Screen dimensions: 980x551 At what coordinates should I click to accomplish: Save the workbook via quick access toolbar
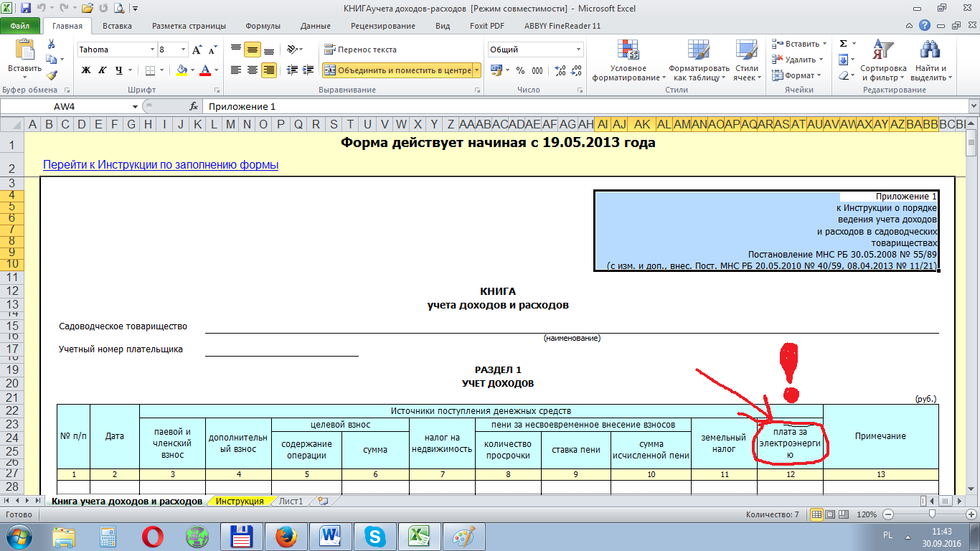point(26,9)
